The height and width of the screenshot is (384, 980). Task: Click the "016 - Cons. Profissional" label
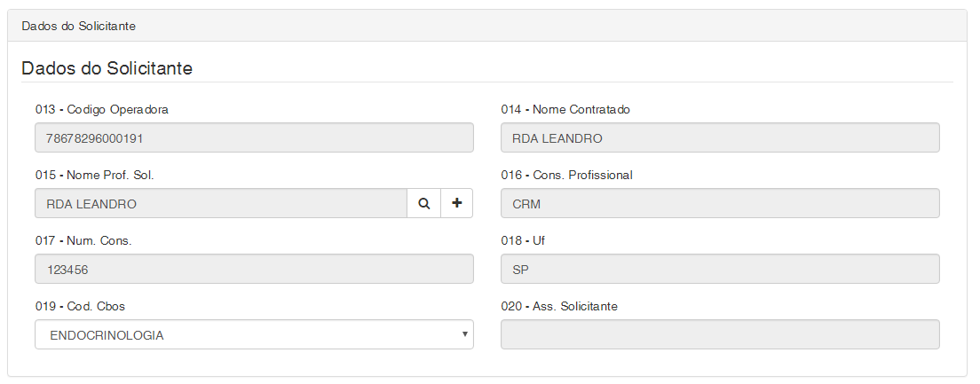566,175
